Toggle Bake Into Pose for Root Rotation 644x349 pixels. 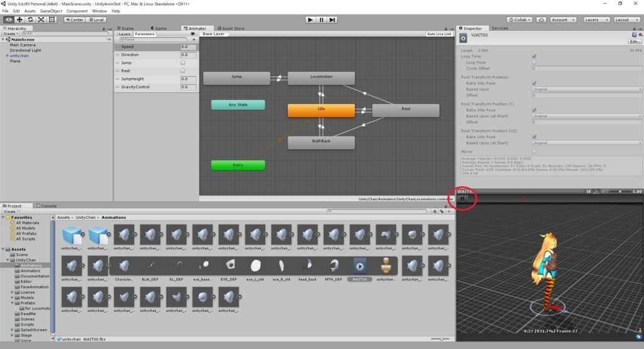[534, 83]
